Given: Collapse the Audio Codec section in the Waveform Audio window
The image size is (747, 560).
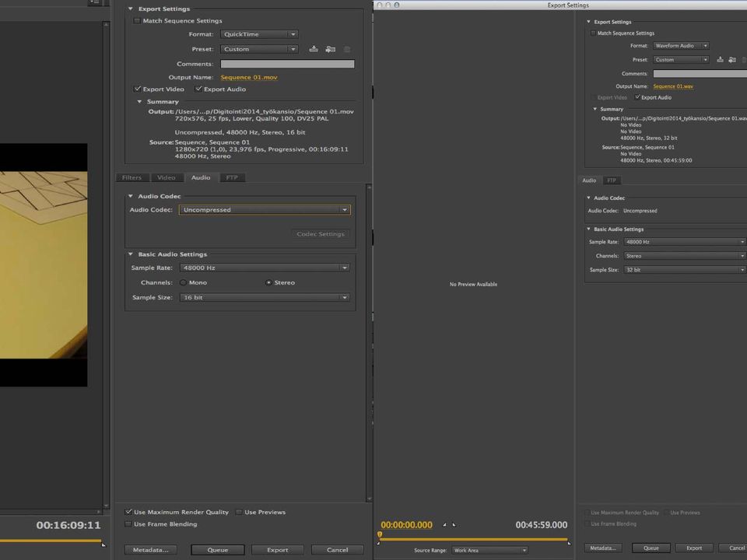Looking at the screenshot, I should (x=588, y=198).
